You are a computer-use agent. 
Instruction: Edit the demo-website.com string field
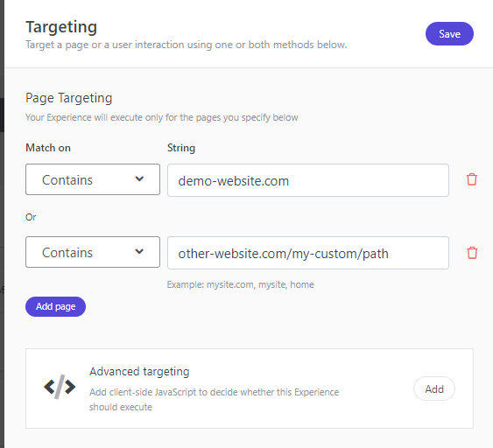pos(308,180)
